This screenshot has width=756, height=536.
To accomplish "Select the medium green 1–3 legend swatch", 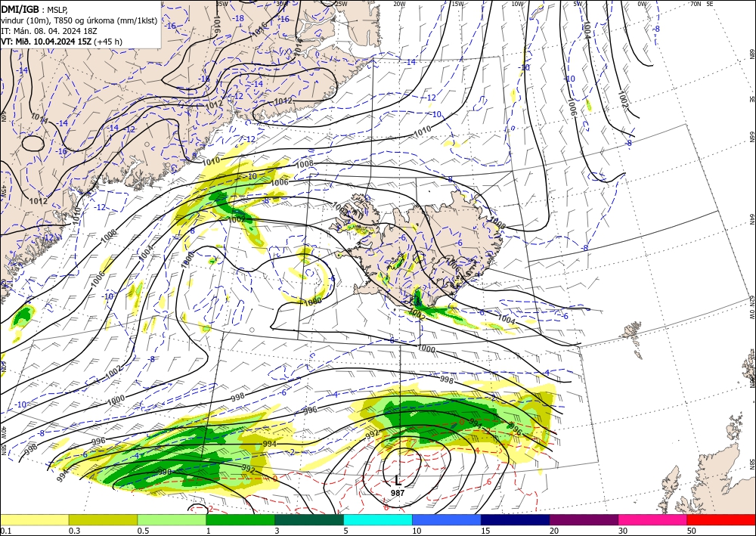I will point(240,519).
